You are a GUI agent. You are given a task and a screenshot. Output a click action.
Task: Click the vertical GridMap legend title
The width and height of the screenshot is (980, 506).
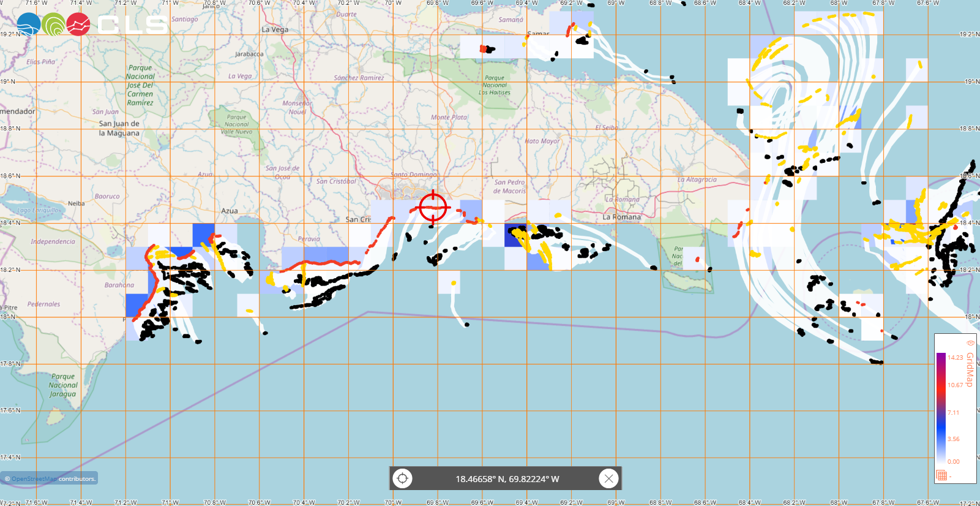coord(970,369)
